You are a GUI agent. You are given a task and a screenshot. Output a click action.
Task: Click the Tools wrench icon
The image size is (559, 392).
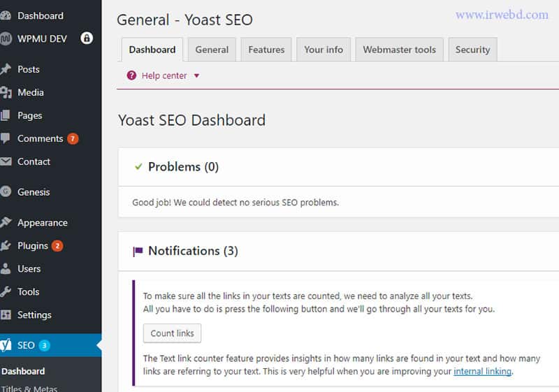pos(5,292)
